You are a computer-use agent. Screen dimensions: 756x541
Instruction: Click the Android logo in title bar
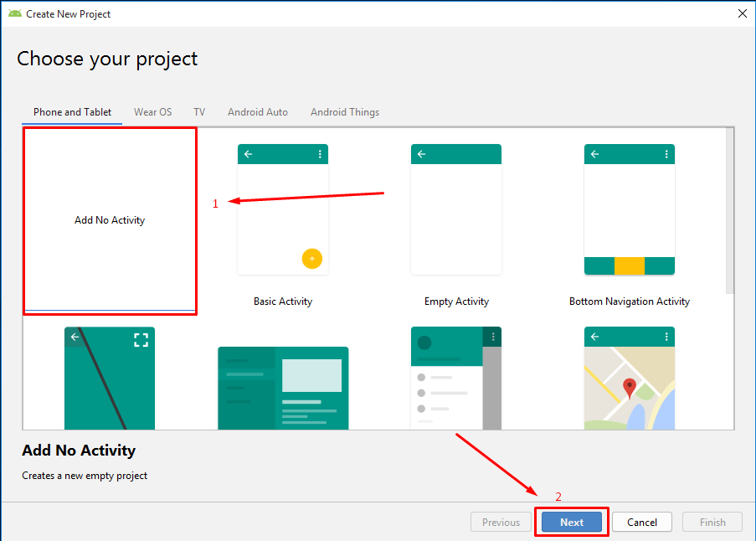(15, 13)
